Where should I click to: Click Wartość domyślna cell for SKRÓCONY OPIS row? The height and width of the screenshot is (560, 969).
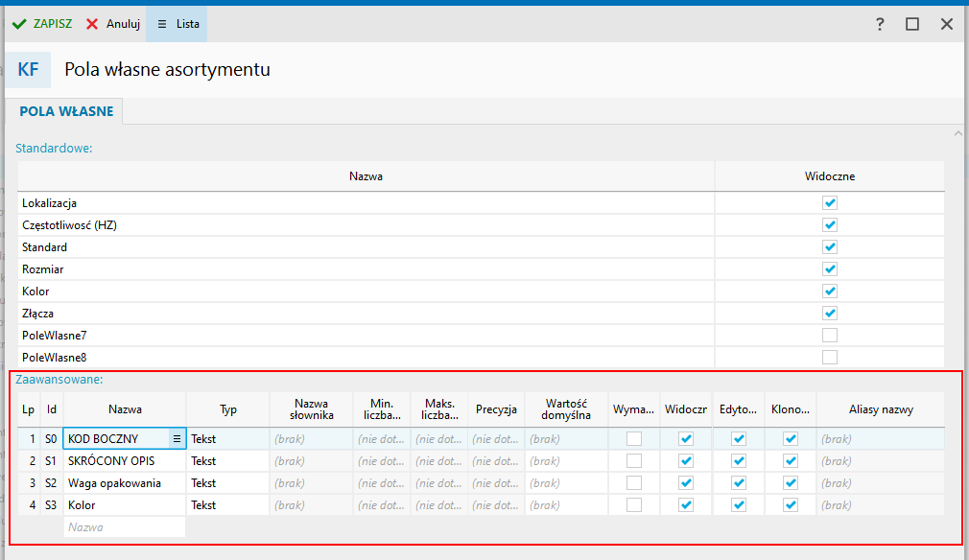(566, 461)
